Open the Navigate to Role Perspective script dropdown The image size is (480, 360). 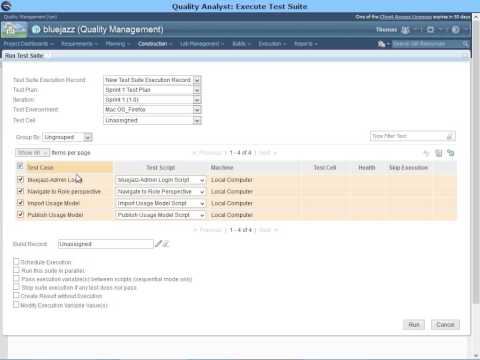click(x=161, y=192)
